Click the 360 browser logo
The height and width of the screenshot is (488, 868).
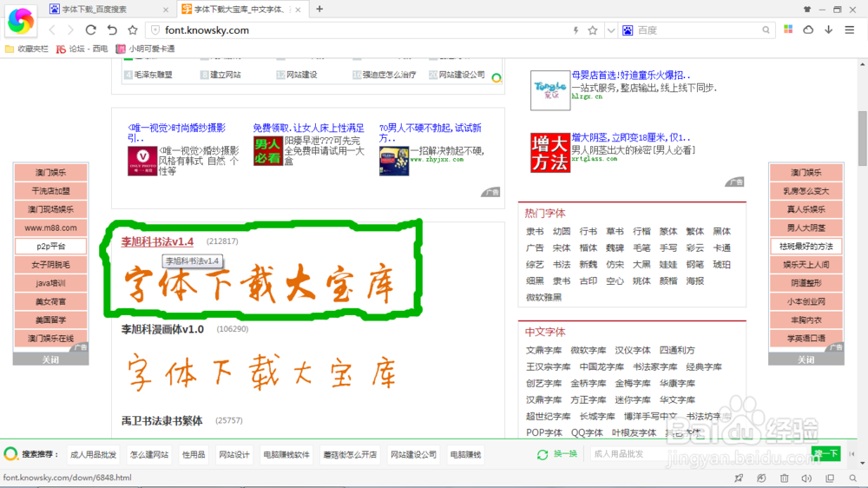21,21
